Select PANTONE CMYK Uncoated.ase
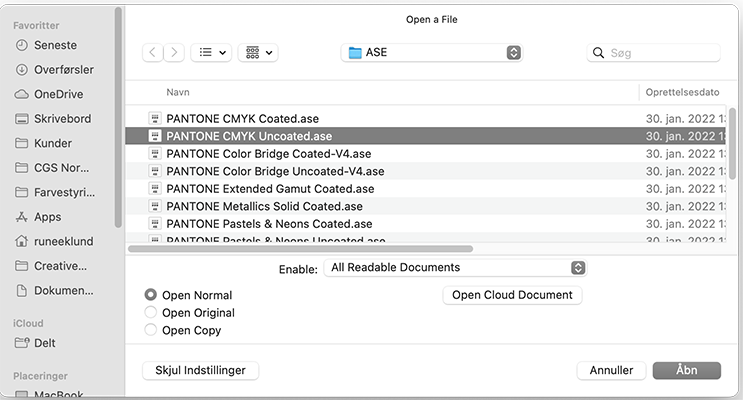 (x=426, y=136)
